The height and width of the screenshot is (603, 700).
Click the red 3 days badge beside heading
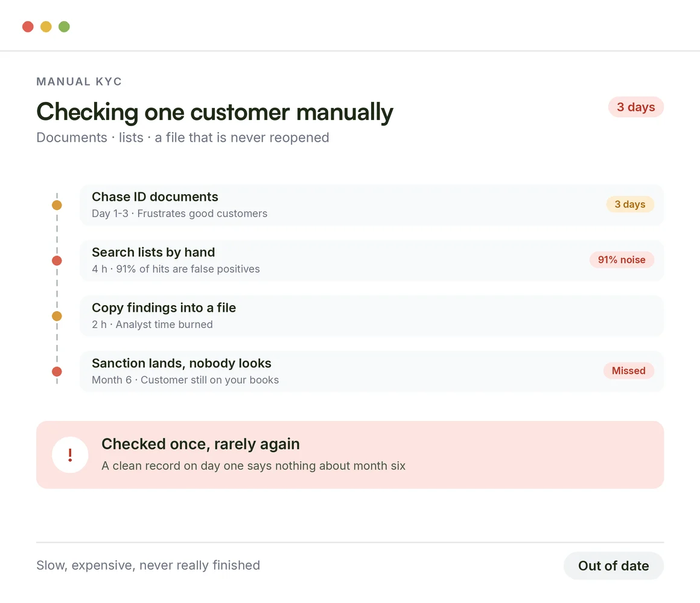coord(635,107)
